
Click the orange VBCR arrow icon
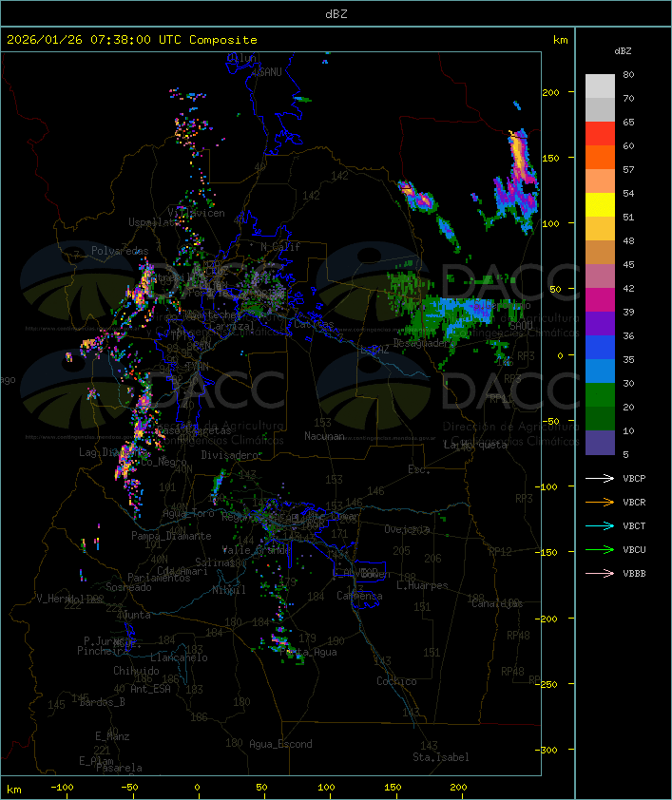click(x=600, y=503)
